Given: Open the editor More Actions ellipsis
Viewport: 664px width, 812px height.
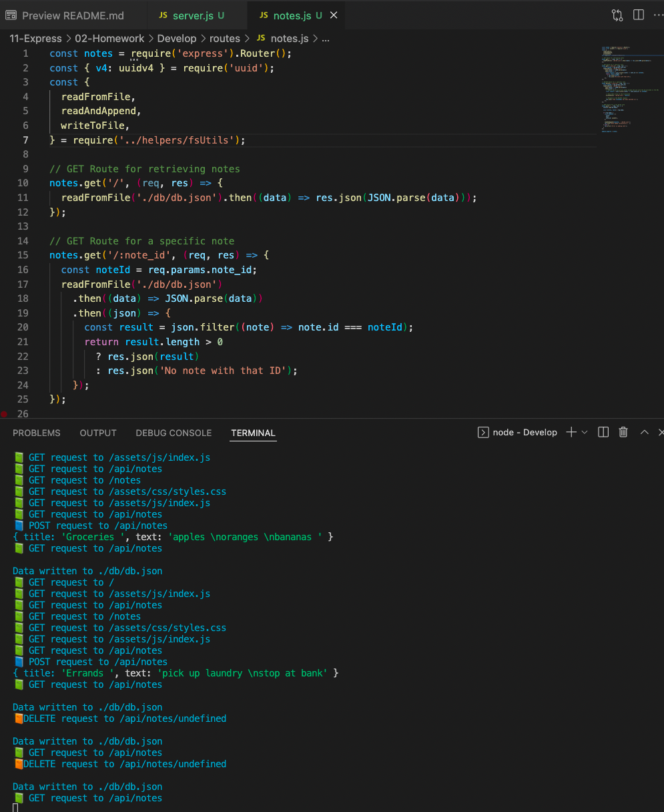Looking at the screenshot, I should [659, 15].
